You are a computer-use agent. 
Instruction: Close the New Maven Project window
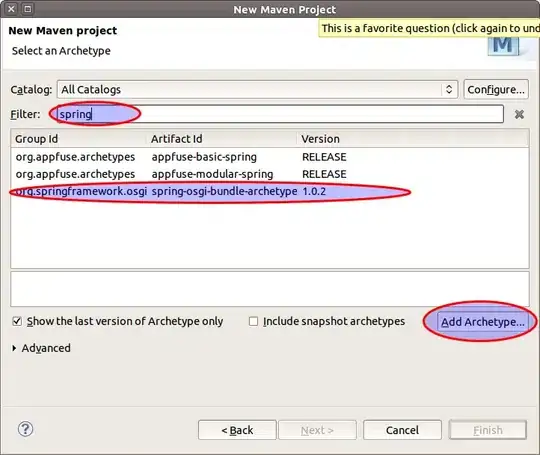11,9
